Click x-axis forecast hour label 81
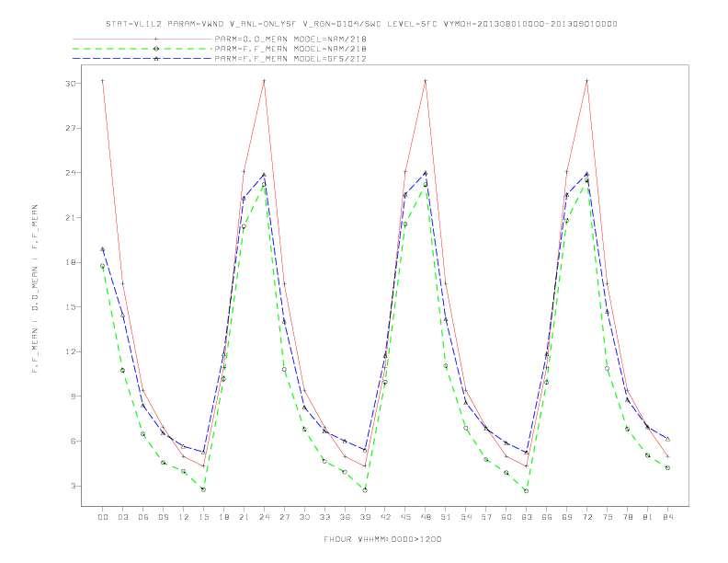728x563 pixels. tap(648, 517)
